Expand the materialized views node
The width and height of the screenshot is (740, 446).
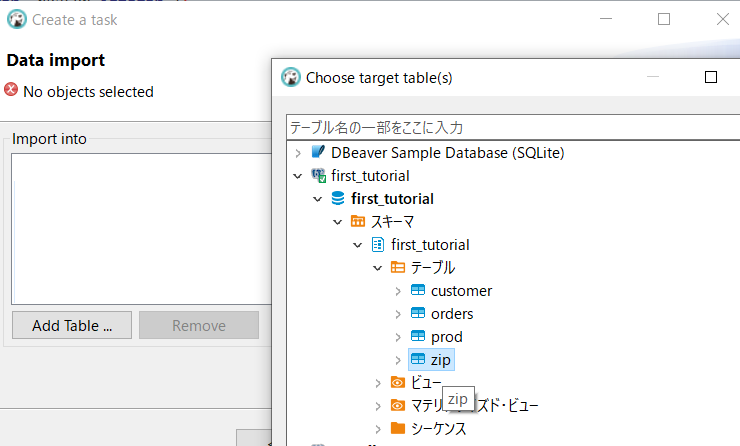point(378,406)
